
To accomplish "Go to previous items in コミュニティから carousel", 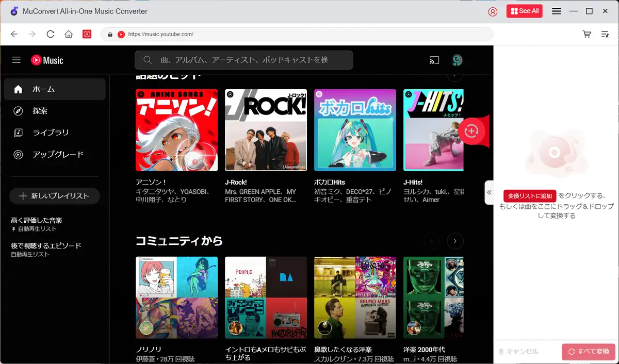I will 432,241.
